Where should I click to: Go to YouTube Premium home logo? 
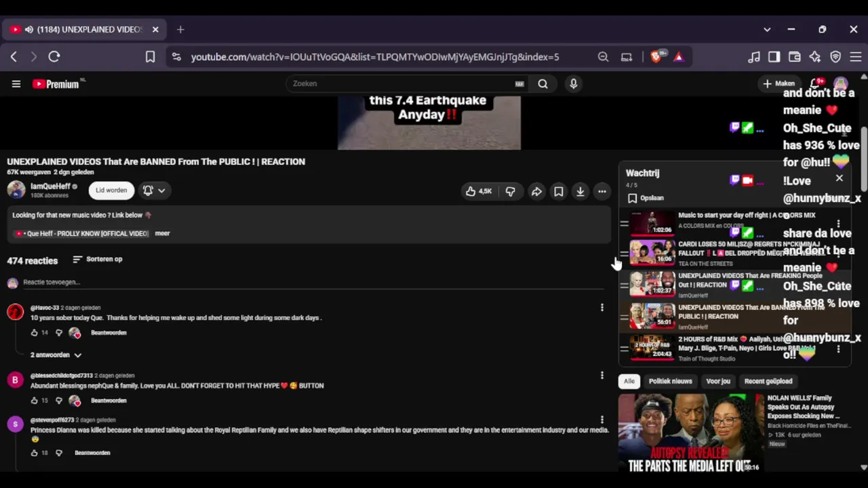57,84
